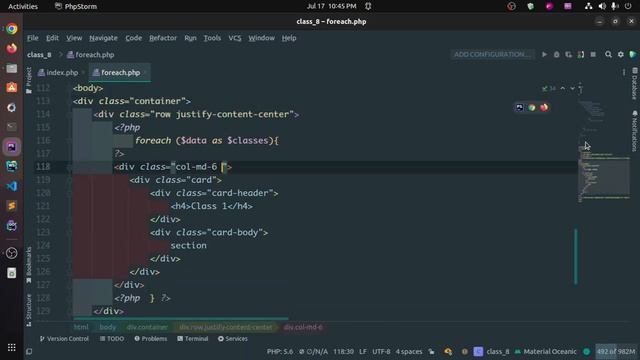This screenshot has width=640, height=360.
Task: Open system clock Jul 17 10:45 PM
Action: 331,6
